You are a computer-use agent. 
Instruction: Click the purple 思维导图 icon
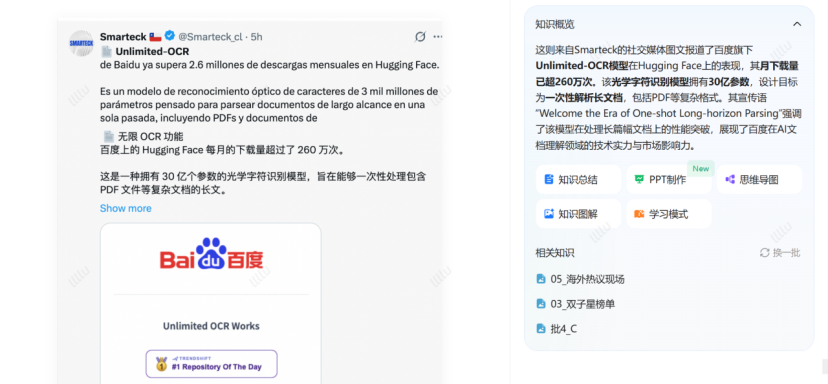(730, 180)
